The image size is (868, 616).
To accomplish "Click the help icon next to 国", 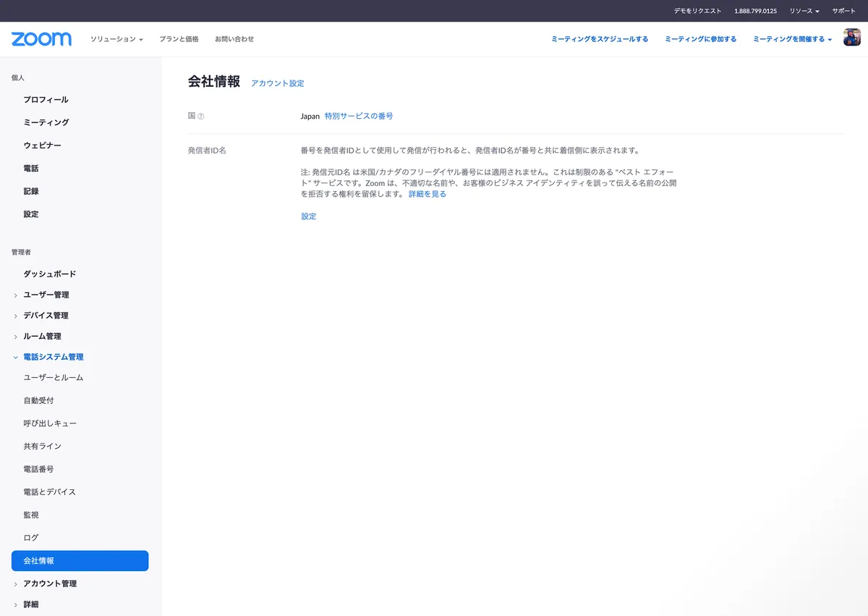I will click(201, 117).
